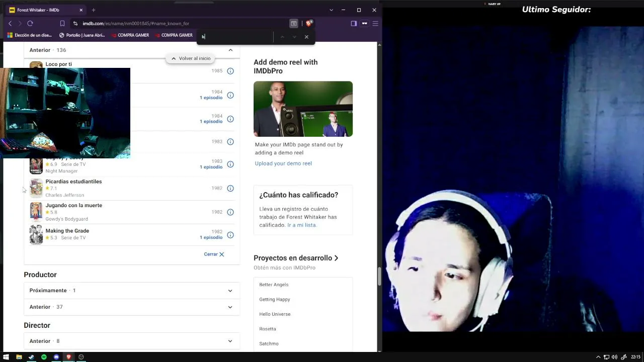
Task: Open the first COMPRA GAMER bookmark
Action: coord(130,35)
